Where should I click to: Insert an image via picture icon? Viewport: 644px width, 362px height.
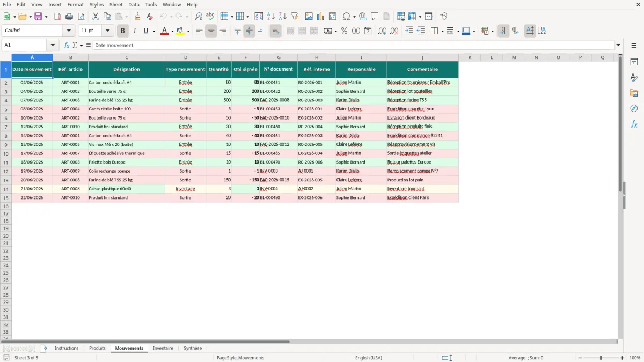[309, 17]
